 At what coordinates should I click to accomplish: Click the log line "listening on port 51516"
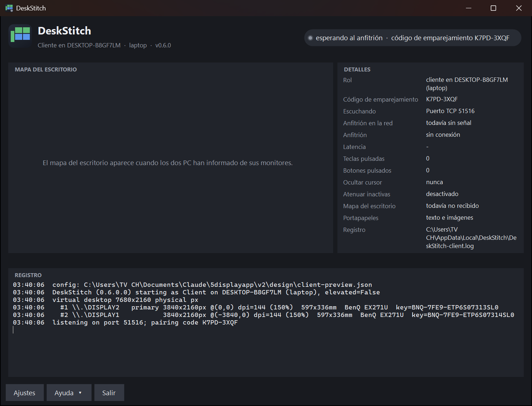point(125,322)
